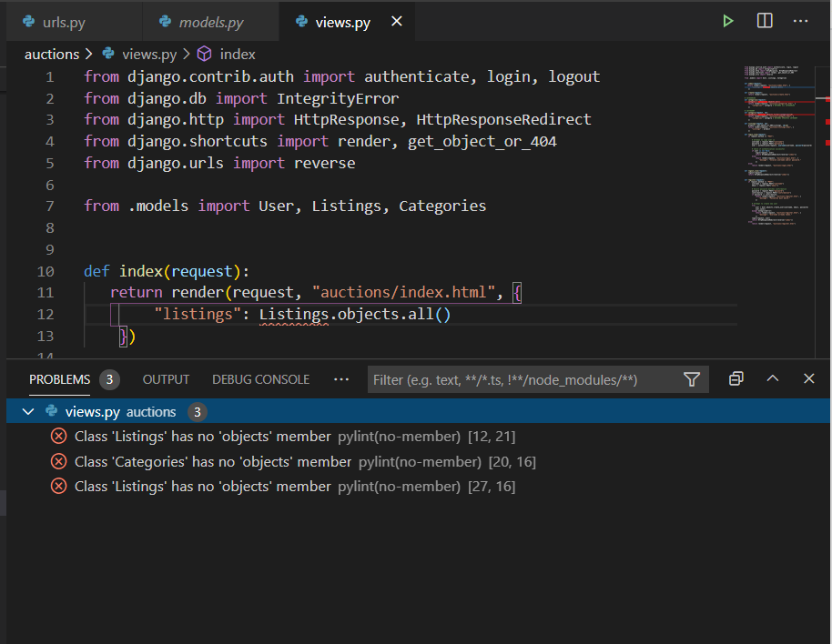832x644 pixels.
Task: Run the Python file with play icon
Action: [727, 21]
